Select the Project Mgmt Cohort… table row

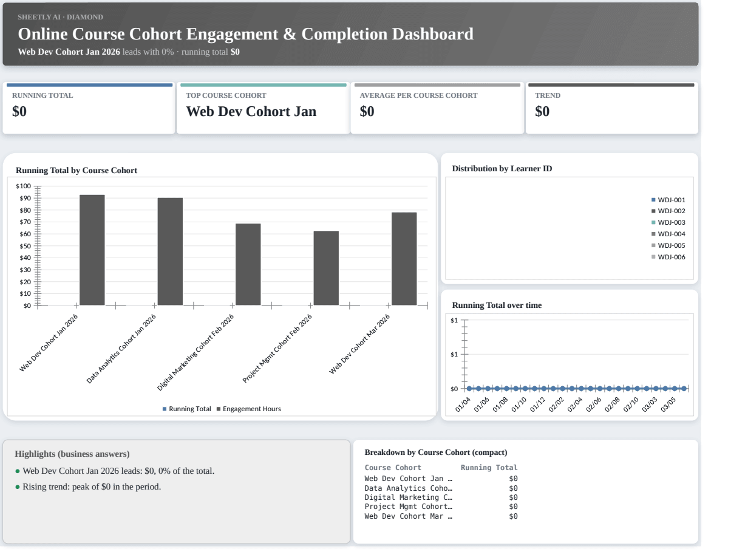click(x=441, y=507)
